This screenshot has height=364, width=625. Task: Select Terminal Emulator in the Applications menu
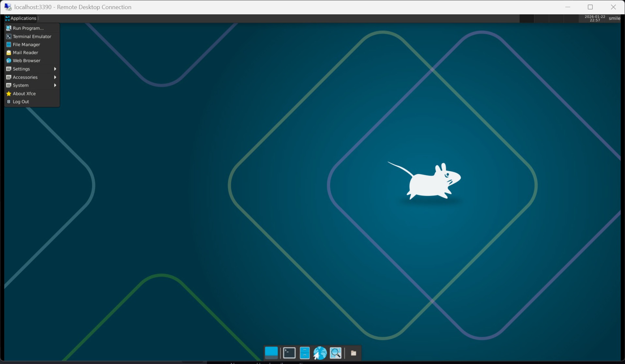32,36
